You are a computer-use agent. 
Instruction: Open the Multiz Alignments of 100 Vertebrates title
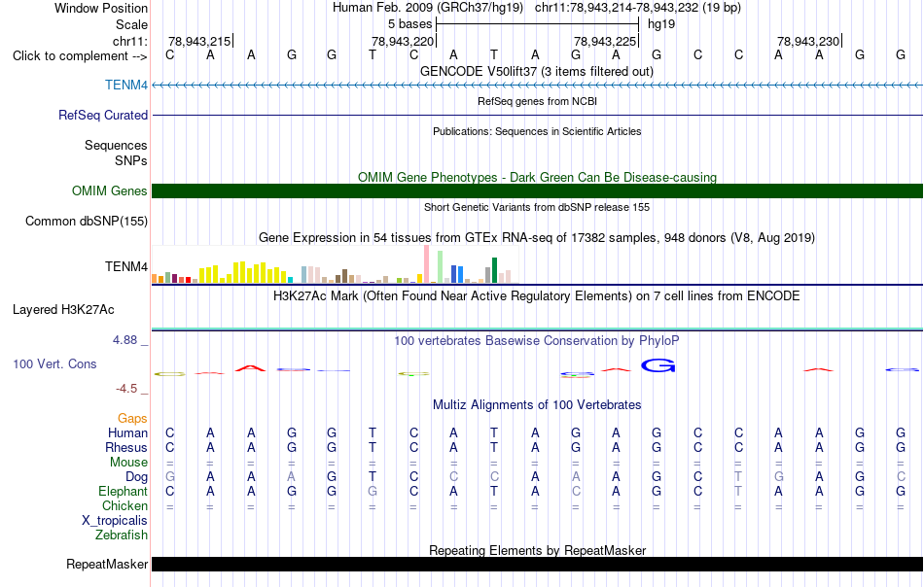click(537, 404)
